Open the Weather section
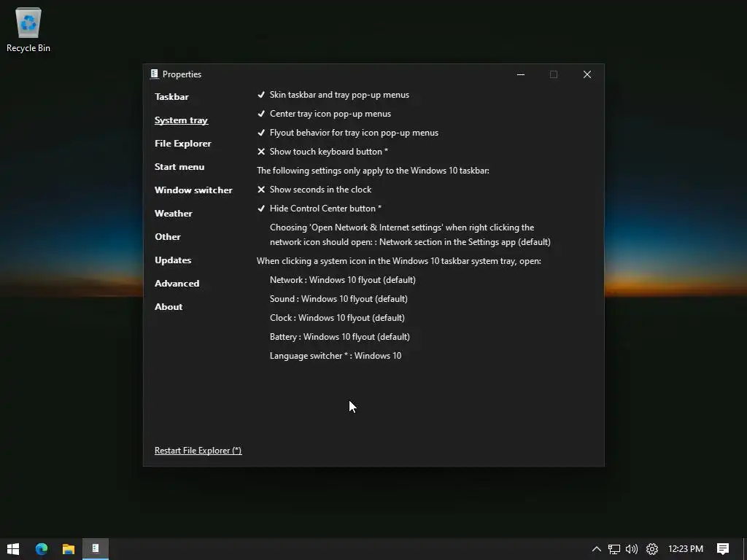The image size is (747, 560). [x=174, y=214]
